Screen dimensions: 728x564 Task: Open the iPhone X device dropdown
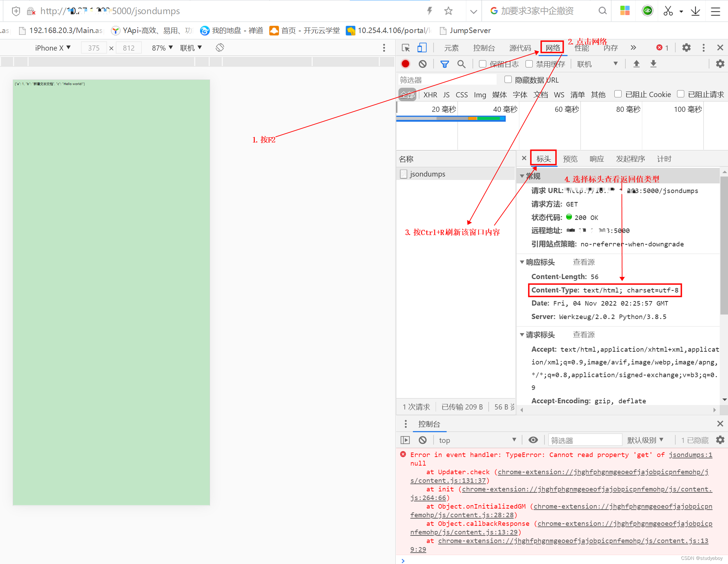(x=53, y=48)
